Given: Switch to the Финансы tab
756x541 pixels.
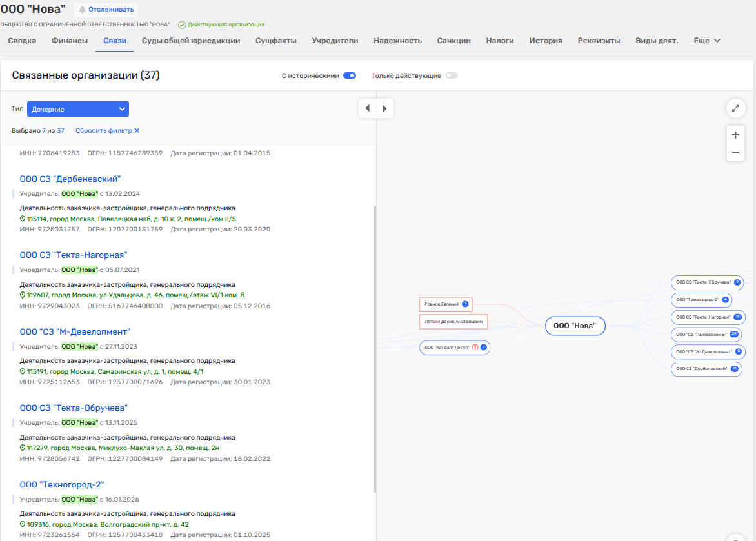Looking at the screenshot, I should coord(70,41).
